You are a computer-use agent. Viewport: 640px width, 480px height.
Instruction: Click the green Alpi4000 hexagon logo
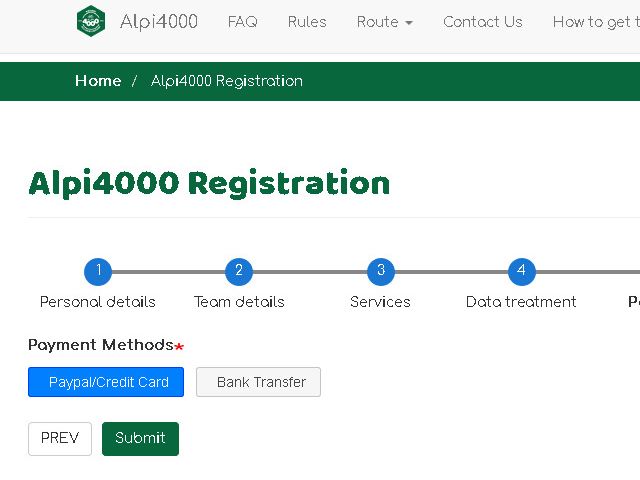pos(91,22)
